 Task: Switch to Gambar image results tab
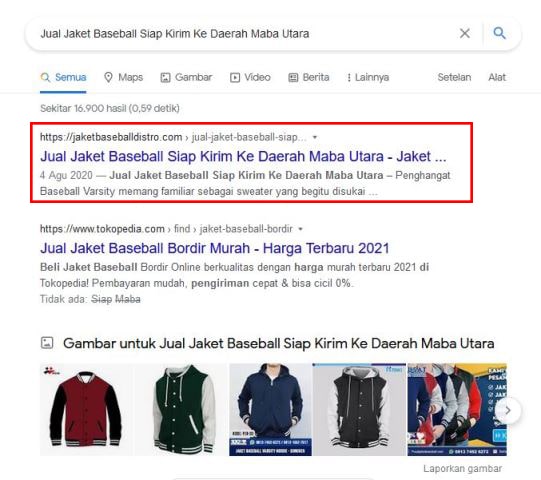[186, 77]
